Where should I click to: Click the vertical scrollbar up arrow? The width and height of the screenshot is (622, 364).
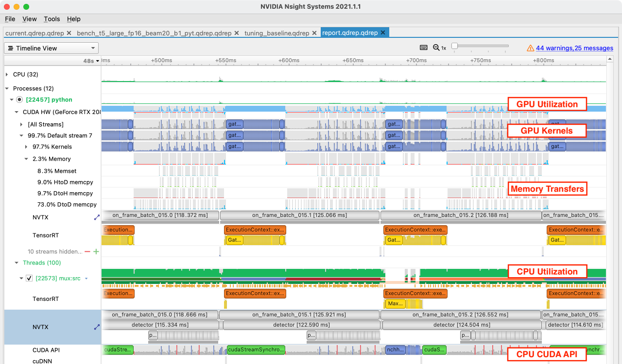pos(610,60)
